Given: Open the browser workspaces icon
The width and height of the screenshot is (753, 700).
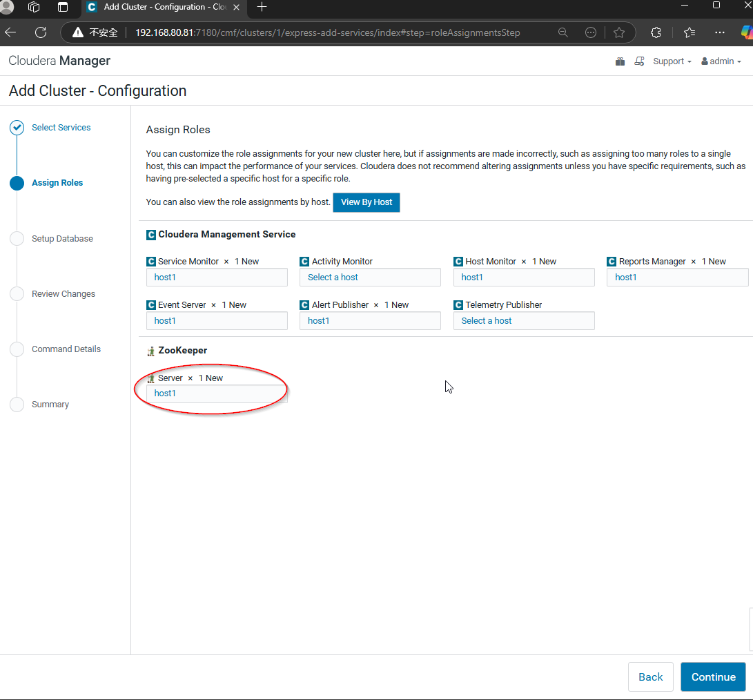Looking at the screenshot, I should (x=34, y=7).
